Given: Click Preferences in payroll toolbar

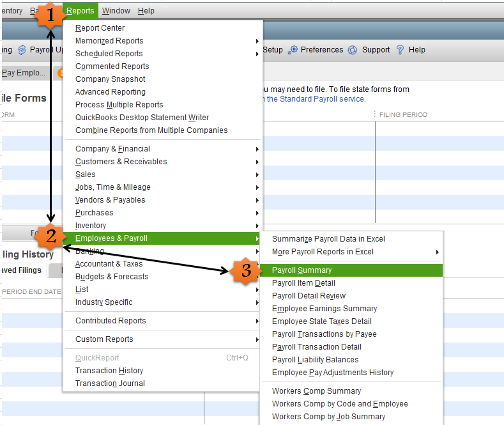Looking at the screenshot, I should pos(322,50).
